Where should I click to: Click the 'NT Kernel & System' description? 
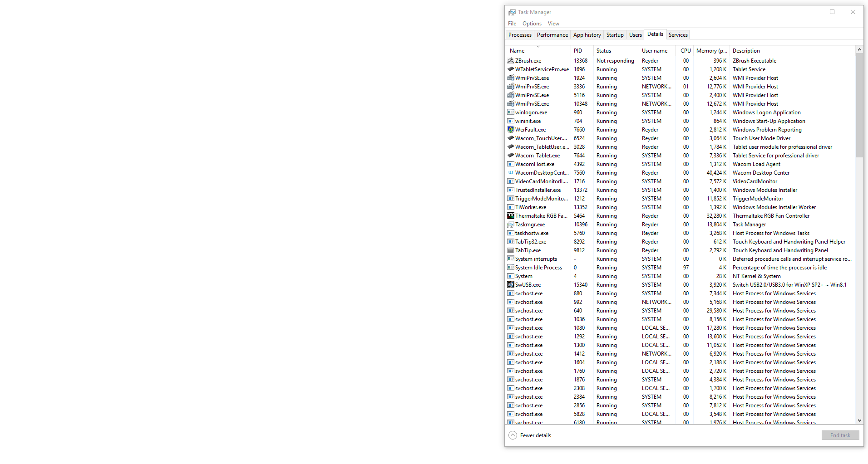pos(756,276)
